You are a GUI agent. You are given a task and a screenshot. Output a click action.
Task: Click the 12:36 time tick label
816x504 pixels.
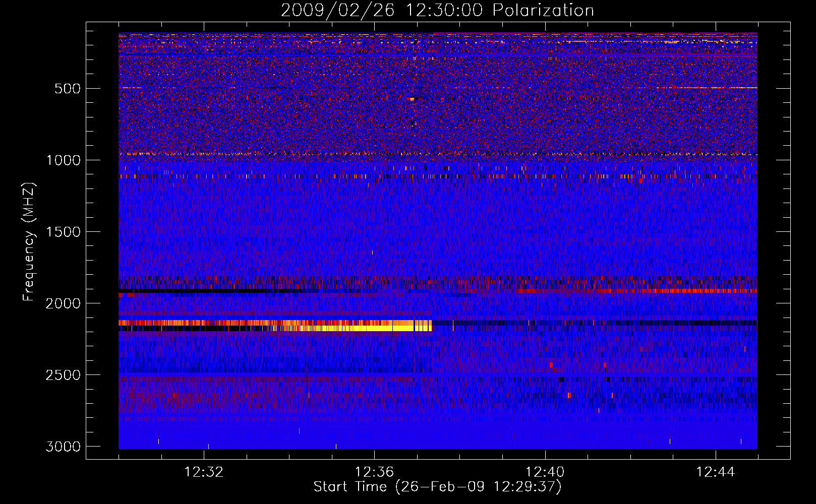(x=374, y=472)
